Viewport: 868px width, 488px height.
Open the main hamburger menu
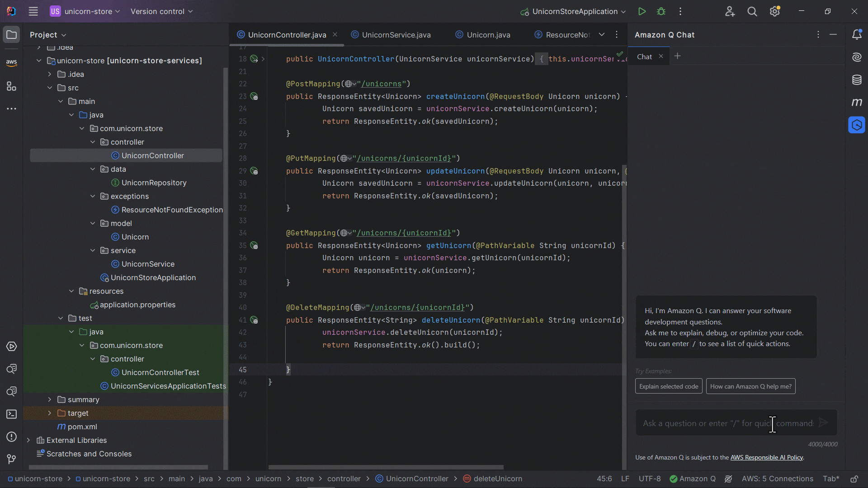[x=33, y=11]
